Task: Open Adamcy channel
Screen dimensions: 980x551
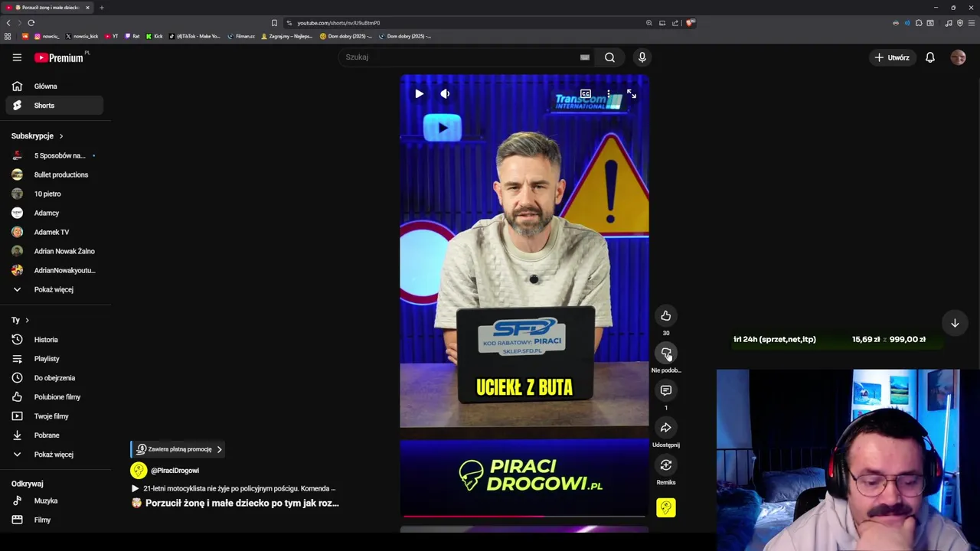Action: [x=54, y=213]
